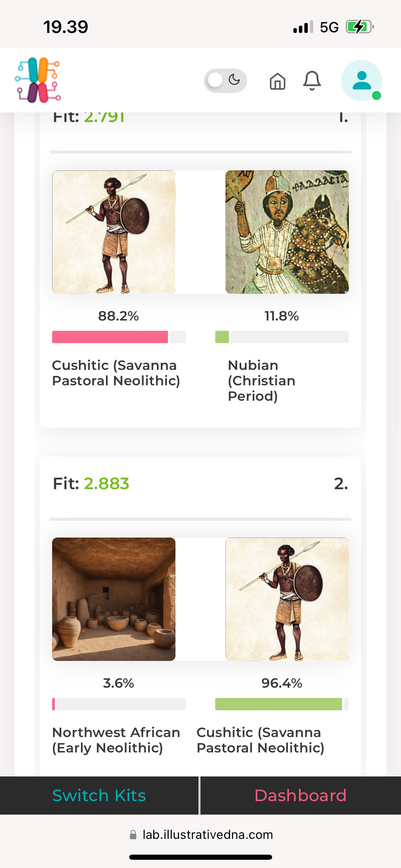Tap the Nubian Christian Period fresco image
401x868 pixels.
click(x=287, y=232)
